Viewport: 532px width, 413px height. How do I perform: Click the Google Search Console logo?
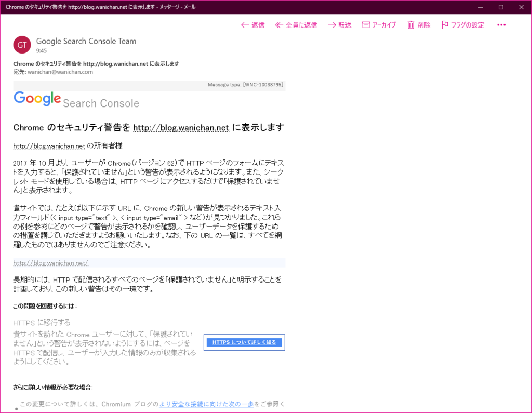tap(76, 100)
